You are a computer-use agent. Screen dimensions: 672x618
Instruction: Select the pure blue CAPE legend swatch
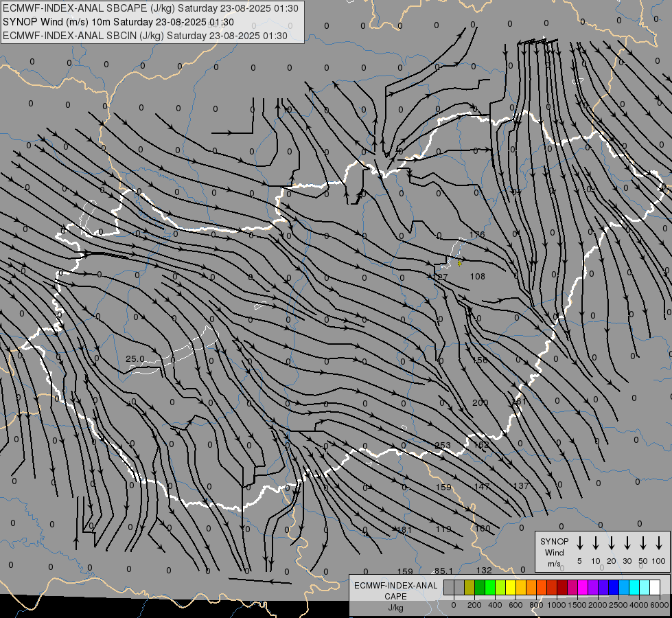tap(613, 588)
